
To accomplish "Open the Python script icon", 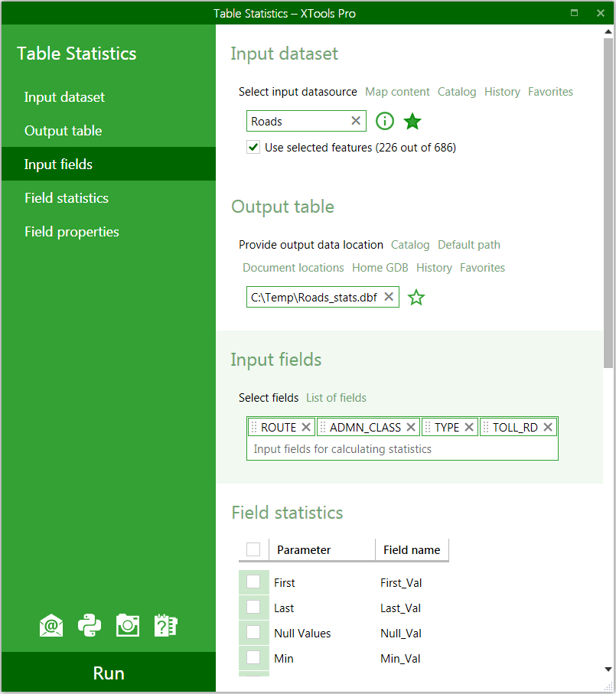I will (90, 625).
